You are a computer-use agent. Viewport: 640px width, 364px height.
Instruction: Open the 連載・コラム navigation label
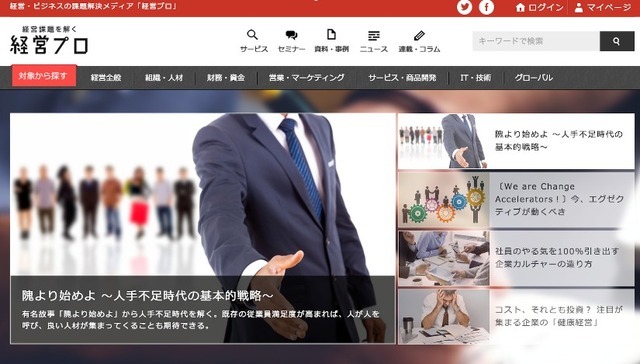click(419, 49)
